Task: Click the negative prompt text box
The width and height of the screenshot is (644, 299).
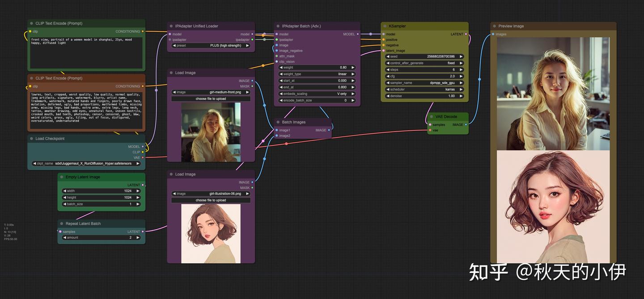Action: 86,111
